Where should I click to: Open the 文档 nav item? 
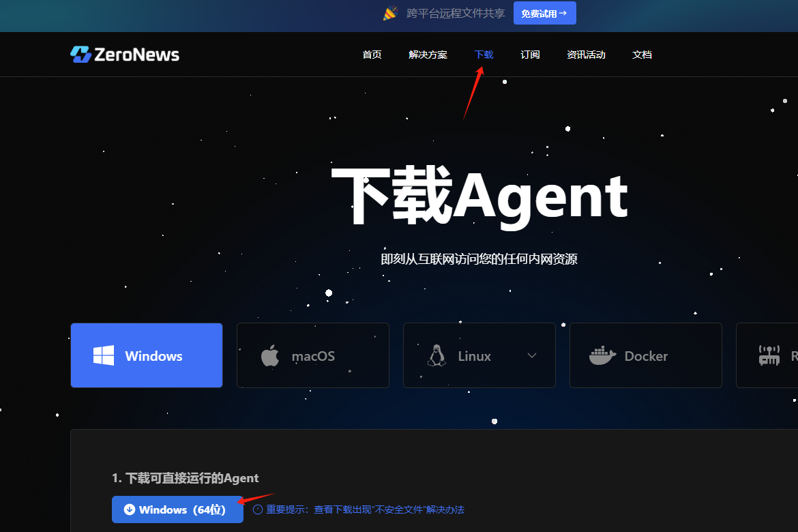pos(642,55)
